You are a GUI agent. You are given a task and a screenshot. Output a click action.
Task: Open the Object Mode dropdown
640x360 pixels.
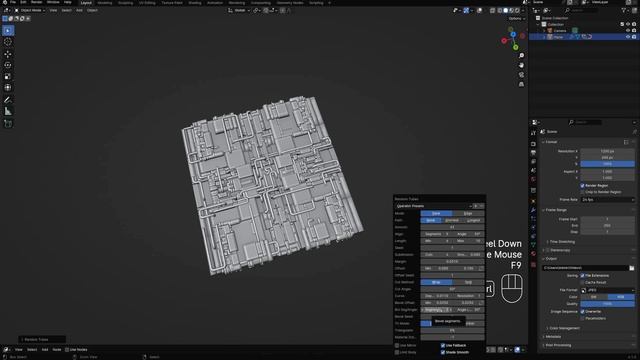click(30, 10)
